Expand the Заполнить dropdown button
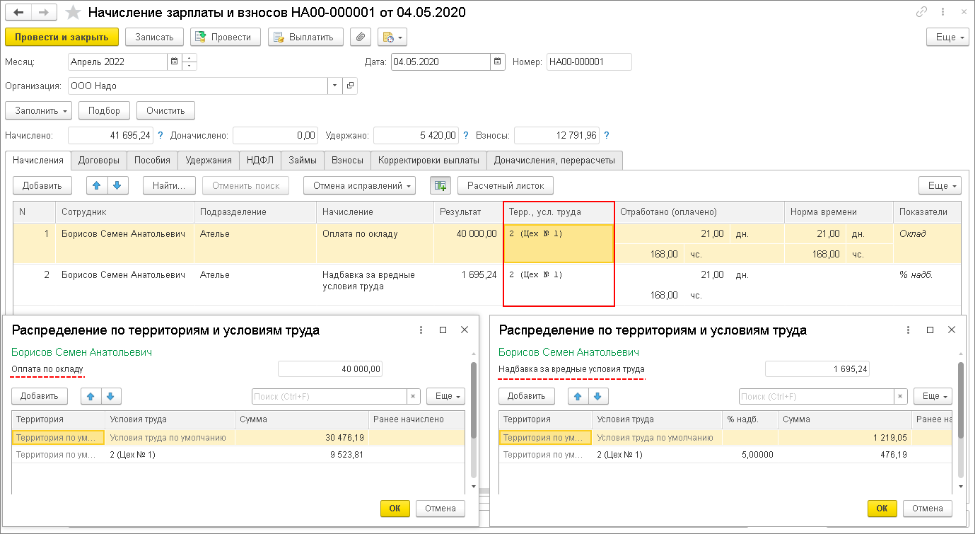Image resolution: width=980 pixels, height=534 pixels. pyautogui.click(x=38, y=110)
